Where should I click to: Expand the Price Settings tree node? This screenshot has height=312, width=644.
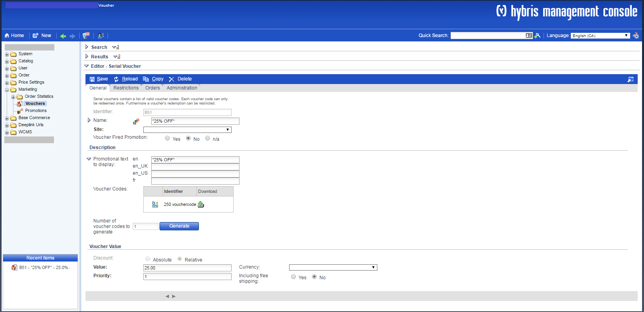[x=7, y=83]
